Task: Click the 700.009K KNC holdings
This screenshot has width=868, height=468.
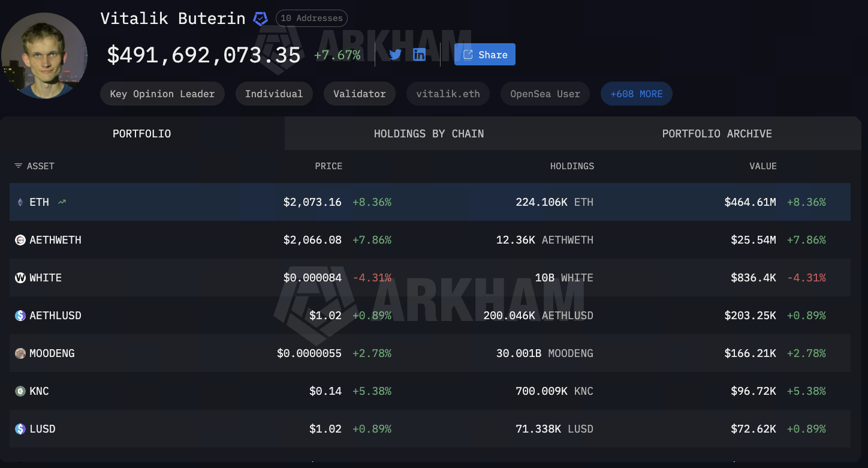Action: 554,391
